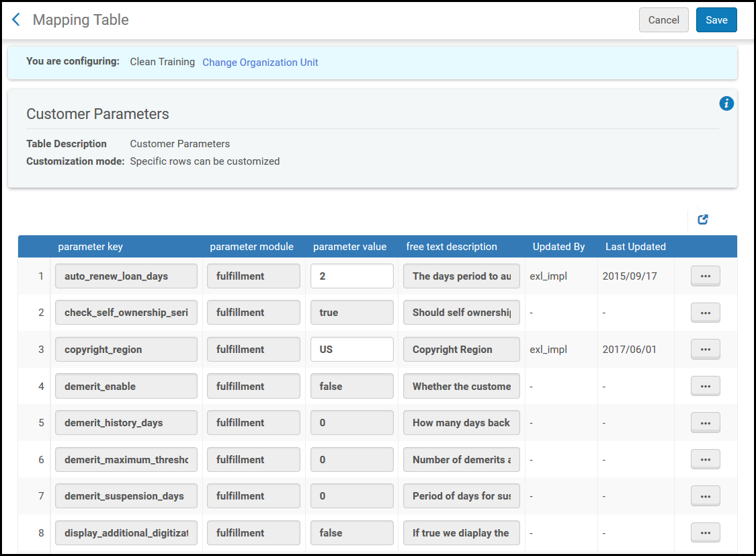The width and height of the screenshot is (756, 556).
Task: Select the auto_renew_loan_days key field
Action: pos(126,276)
